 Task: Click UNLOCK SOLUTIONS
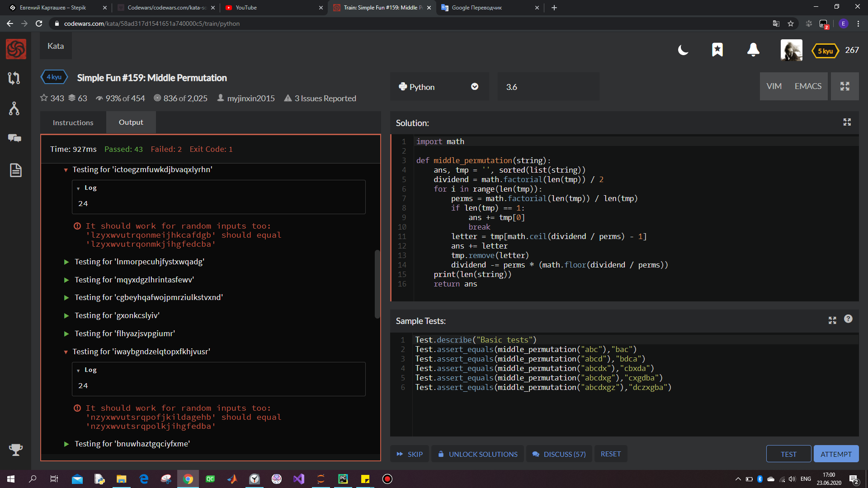tap(477, 454)
